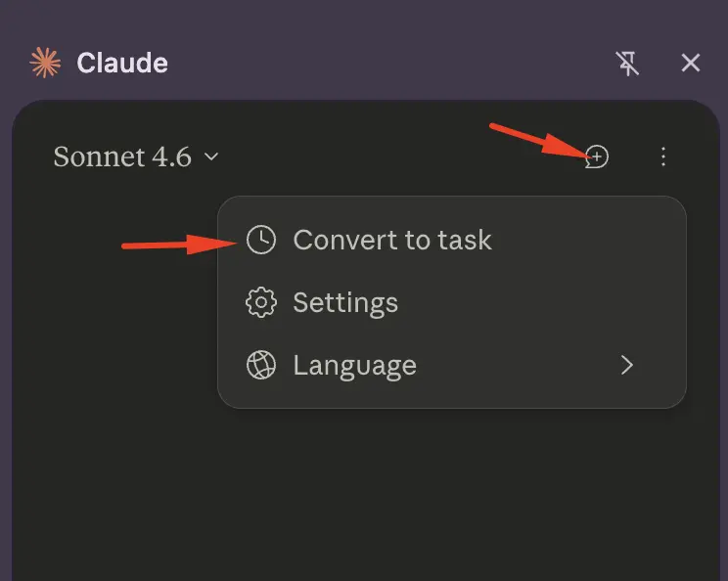Screen dimensions: 728x581
Task: Click the red arrow pointing at new chat icon
Action: (x=536, y=141)
